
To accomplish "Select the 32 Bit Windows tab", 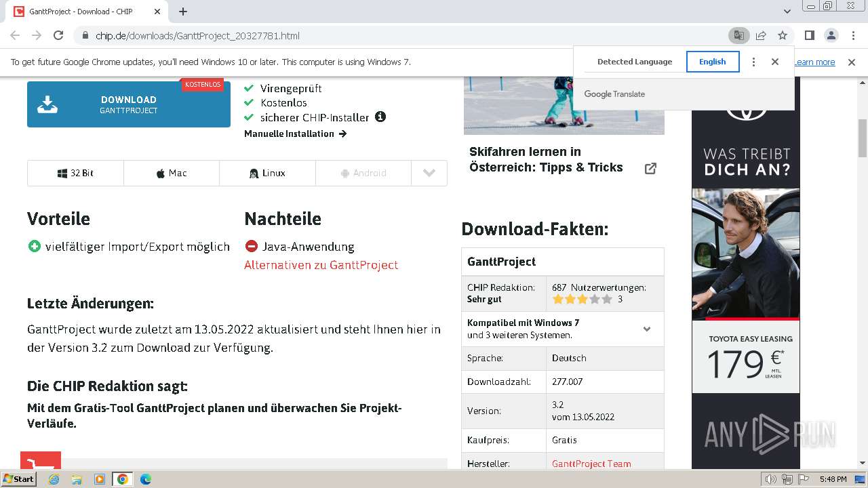I will 75,173.
